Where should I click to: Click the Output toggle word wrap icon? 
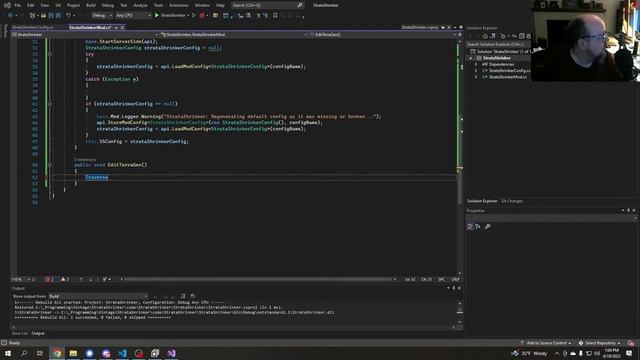click(183, 296)
